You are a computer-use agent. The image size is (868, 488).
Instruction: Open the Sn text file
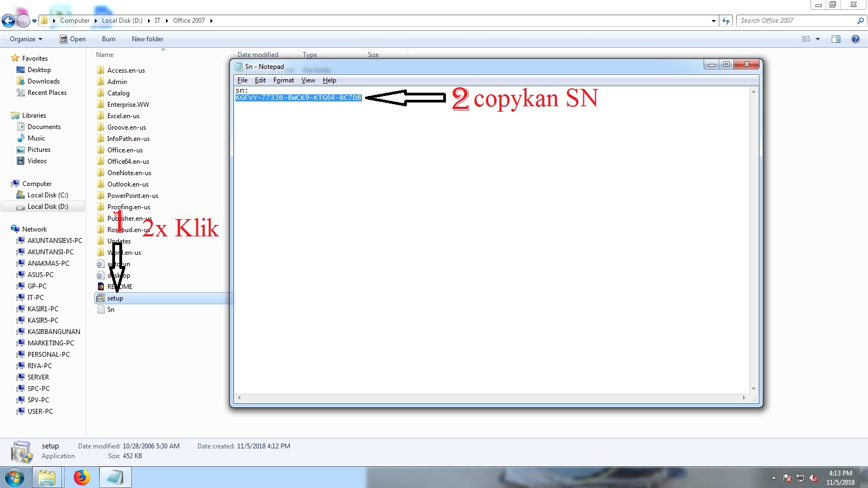111,309
